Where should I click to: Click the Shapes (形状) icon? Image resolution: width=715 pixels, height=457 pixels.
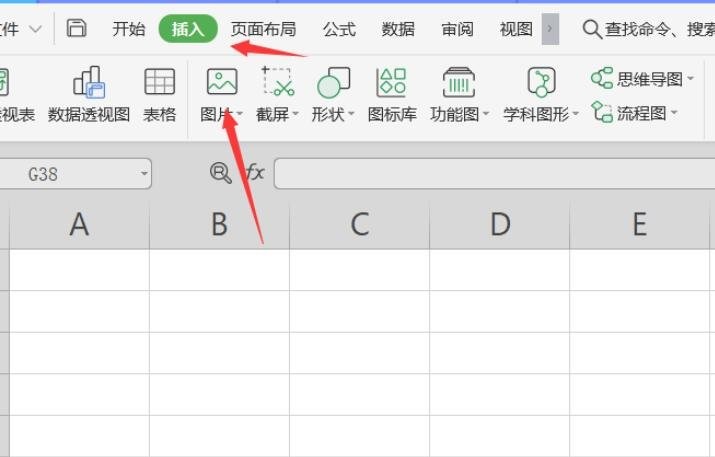tap(333, 82)
